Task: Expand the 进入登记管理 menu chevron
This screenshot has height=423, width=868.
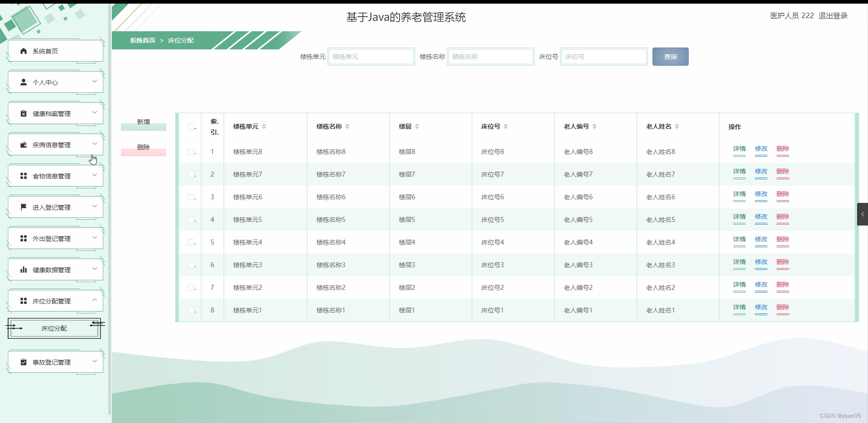Action: 95,206
